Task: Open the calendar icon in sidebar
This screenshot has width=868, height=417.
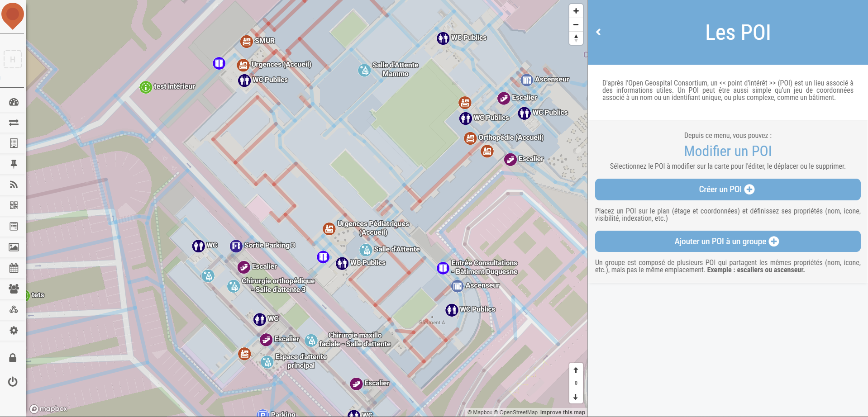Action: 14,268
